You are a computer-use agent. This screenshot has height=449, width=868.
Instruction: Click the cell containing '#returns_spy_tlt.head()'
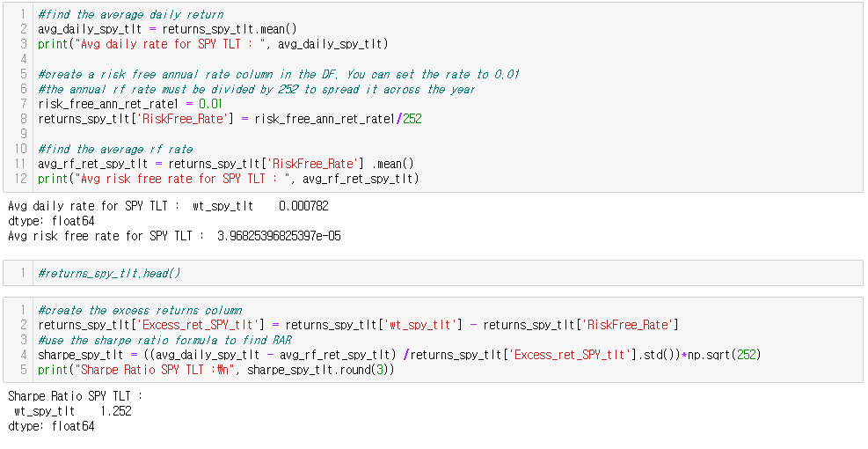click(x=433, y=273)
